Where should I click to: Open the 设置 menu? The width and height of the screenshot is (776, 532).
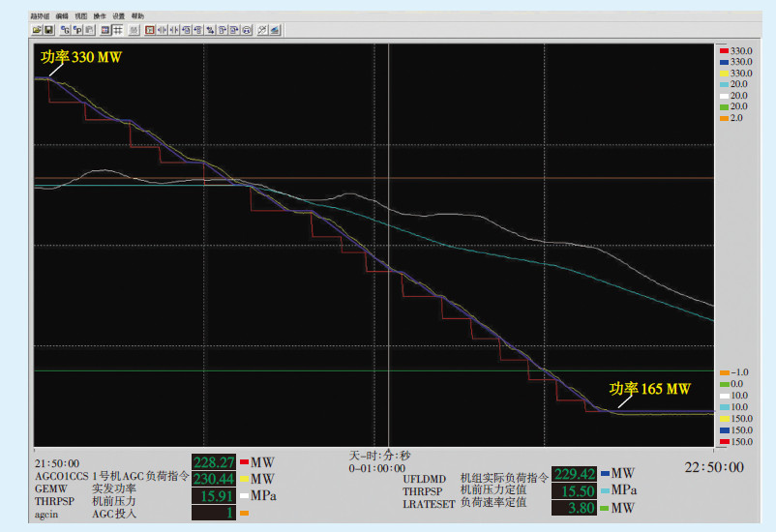pos(118,16)
